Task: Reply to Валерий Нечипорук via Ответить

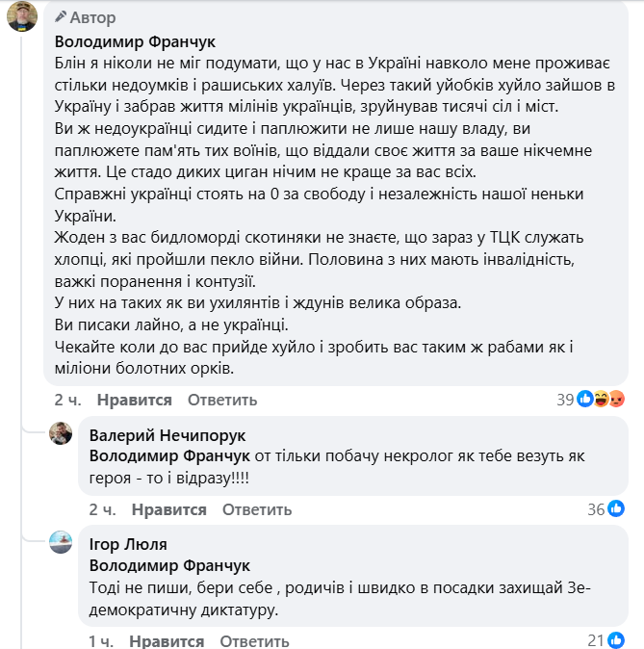Action: pyautogui.click(x=257, y=509)
